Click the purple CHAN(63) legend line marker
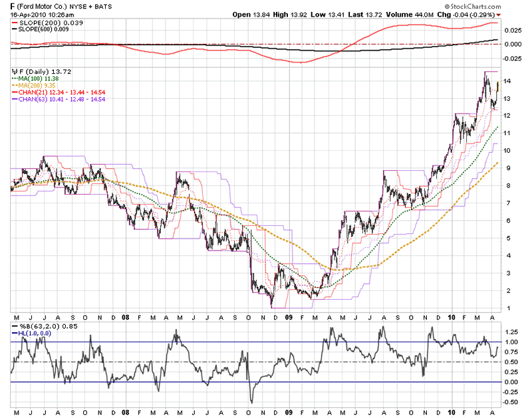532x418 pixels. pos(14,99)
